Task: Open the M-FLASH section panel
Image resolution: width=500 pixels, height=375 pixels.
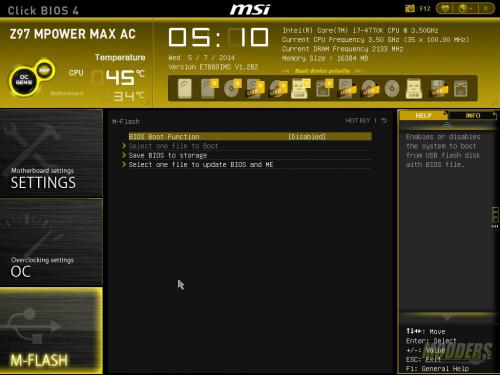Action: click(51, 331)
